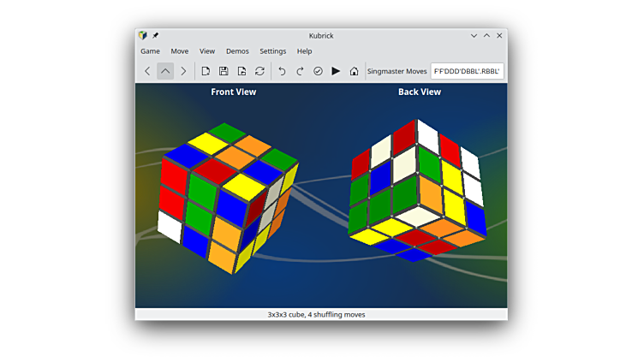
Task: Expand the View menu
Action: tap(207, 51)
